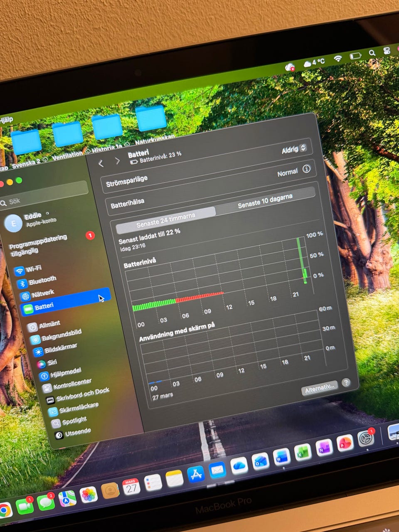399x532 pixels.
Task: Open Messages from the Dock
Action: (46, 502)
